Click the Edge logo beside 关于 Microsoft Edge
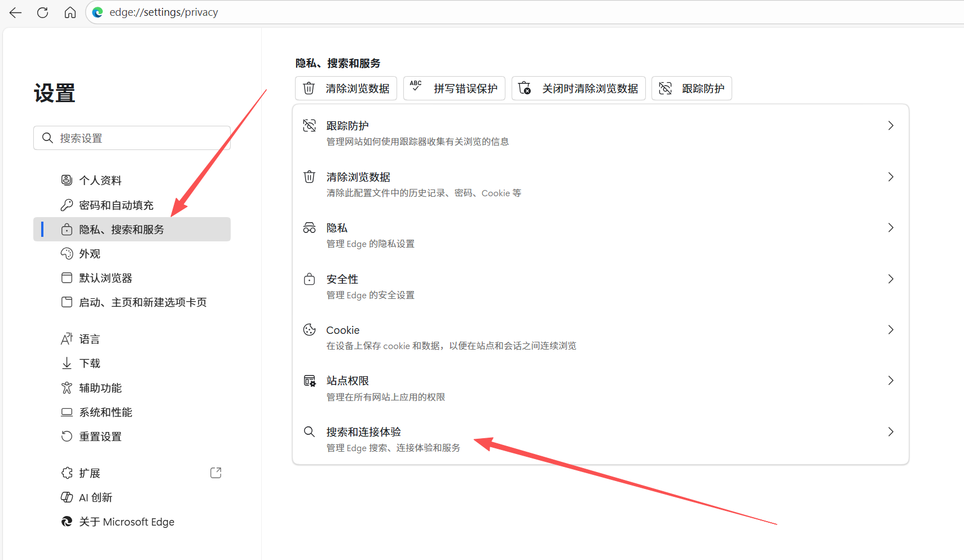This screenshot has height=560, width=964. (67, 522)
